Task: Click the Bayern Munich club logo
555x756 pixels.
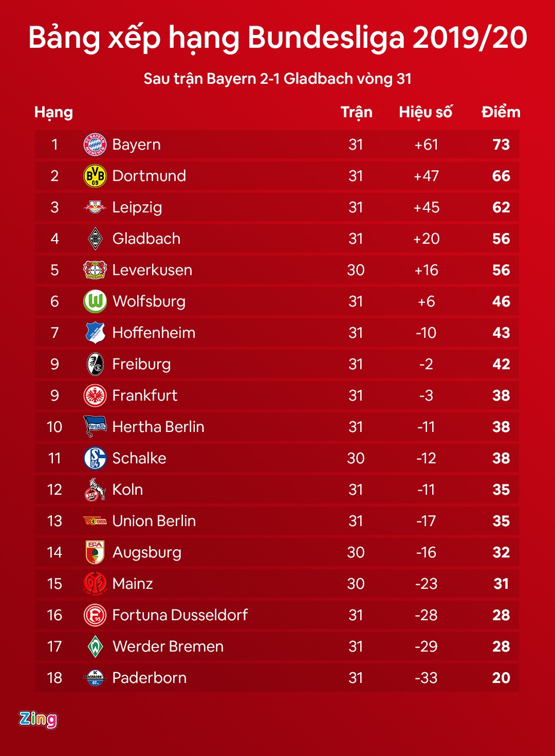Action: click(x=95, y=145)
